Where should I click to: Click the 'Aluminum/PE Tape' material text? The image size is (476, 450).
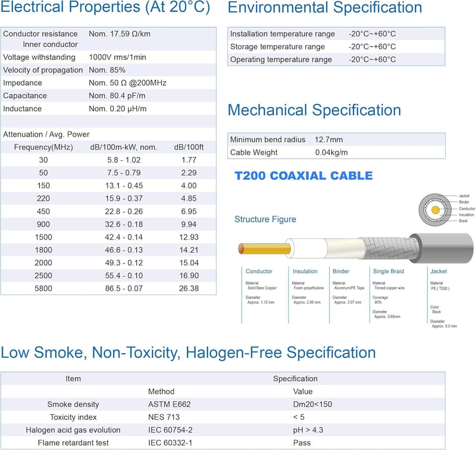[x=349, y=288]
